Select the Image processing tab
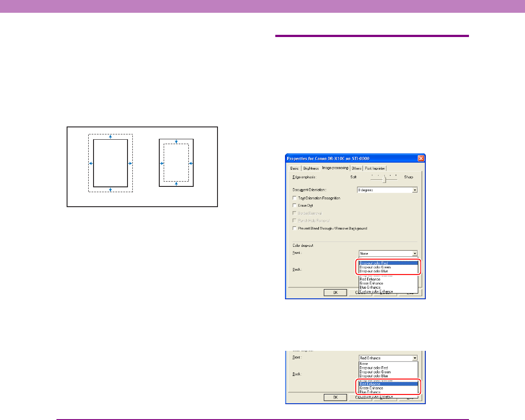Viewport: 525px width, 420px height. point(335,168)
